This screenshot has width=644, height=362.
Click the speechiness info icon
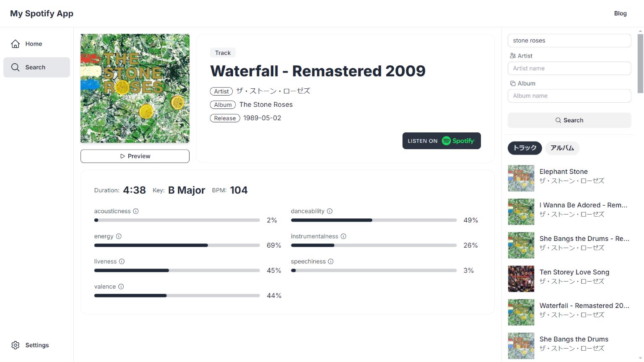(x=331, y=261)
